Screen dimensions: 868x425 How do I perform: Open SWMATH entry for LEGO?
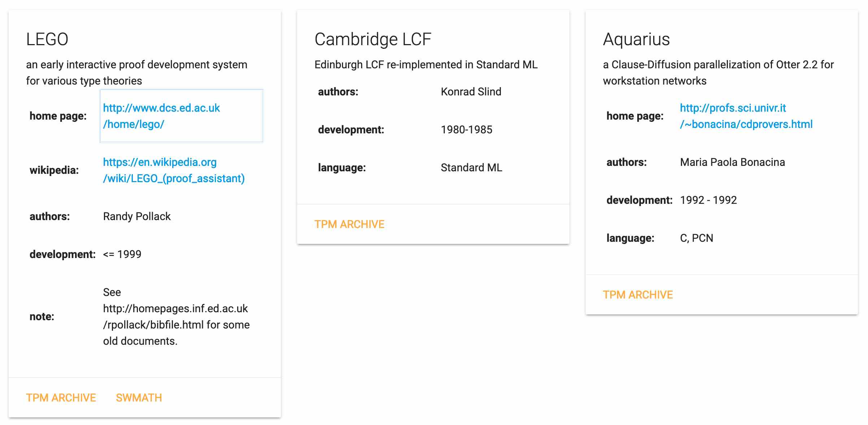pos(139,398)
